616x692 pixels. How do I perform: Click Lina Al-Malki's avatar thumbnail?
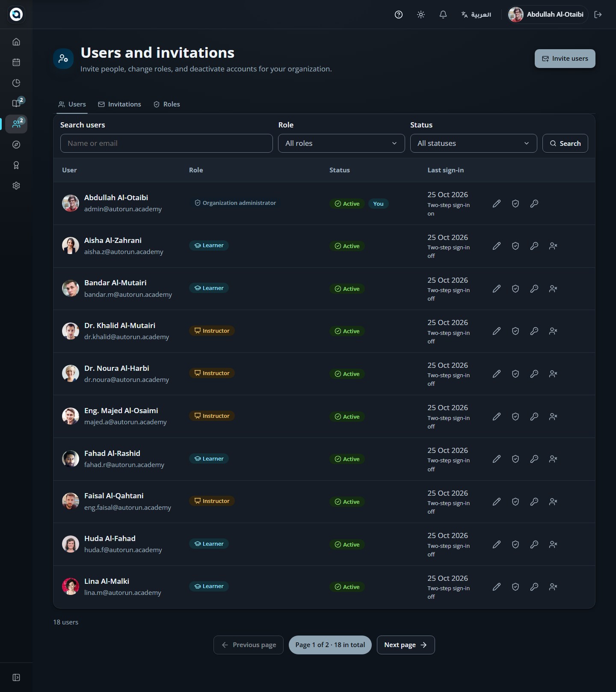71,587
